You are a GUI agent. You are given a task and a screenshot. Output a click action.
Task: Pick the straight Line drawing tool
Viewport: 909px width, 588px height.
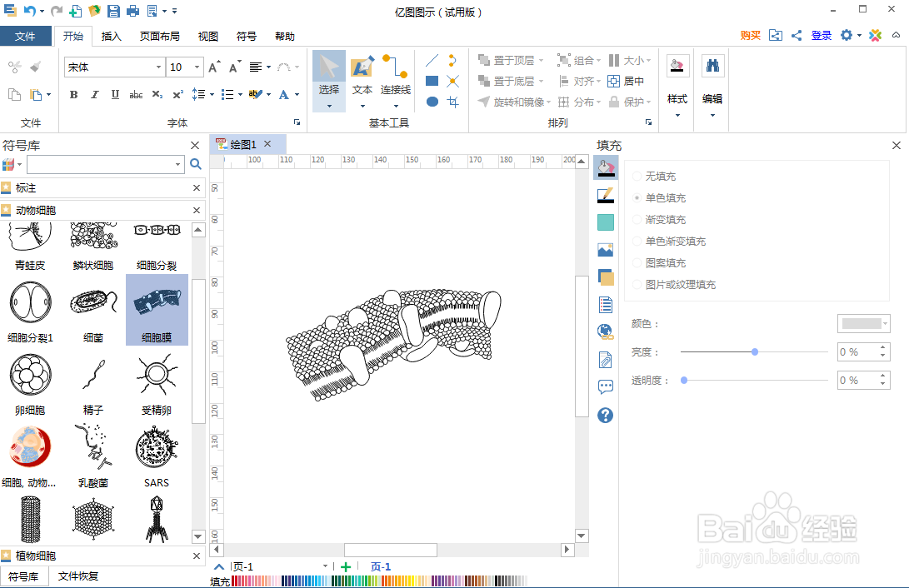click(x=432, y=60)
